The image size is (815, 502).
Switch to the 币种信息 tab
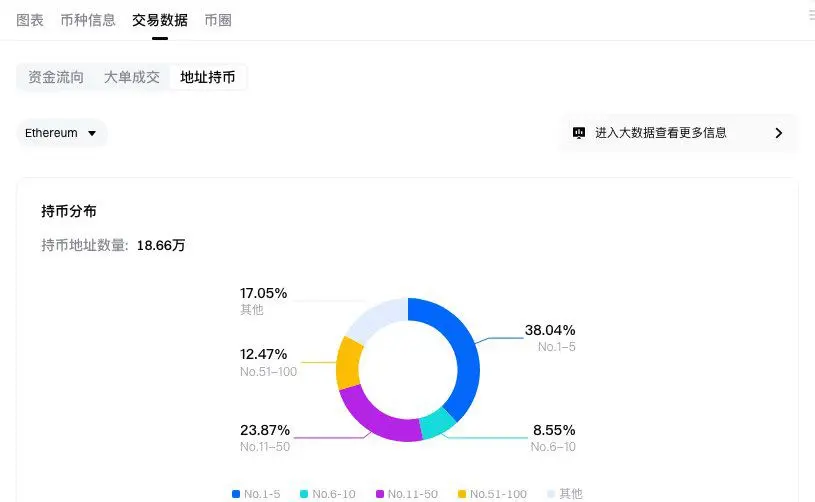pyautogui.click(x=88, y=20)
